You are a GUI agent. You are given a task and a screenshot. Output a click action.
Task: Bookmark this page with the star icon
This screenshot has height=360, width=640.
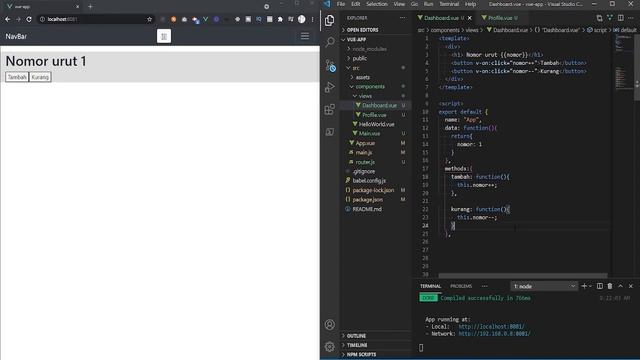[149, 19]
